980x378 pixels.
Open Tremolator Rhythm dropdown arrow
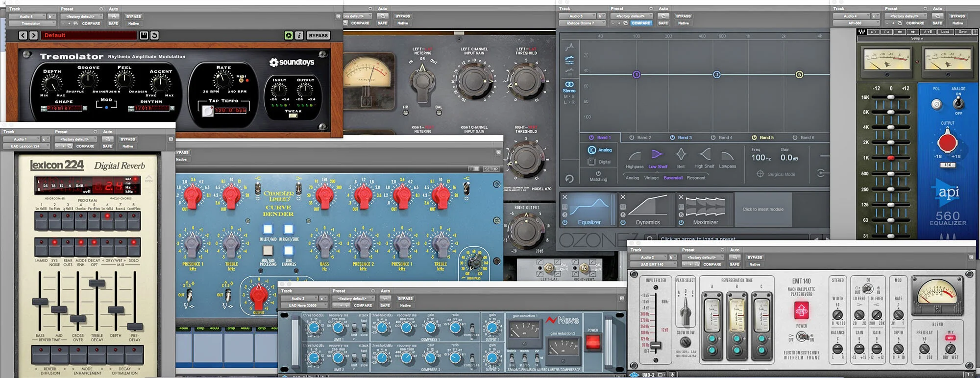[x=172, y=108]
